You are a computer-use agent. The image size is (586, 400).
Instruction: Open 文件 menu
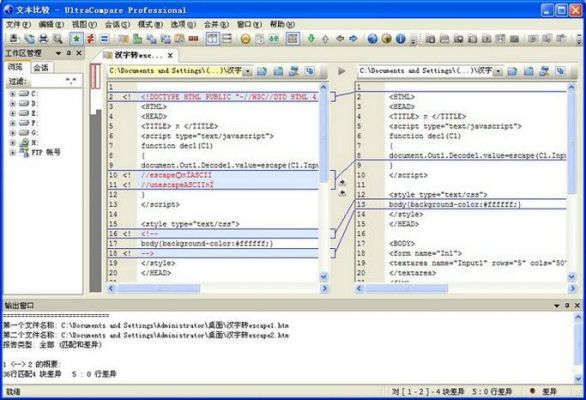click(18, 25)
